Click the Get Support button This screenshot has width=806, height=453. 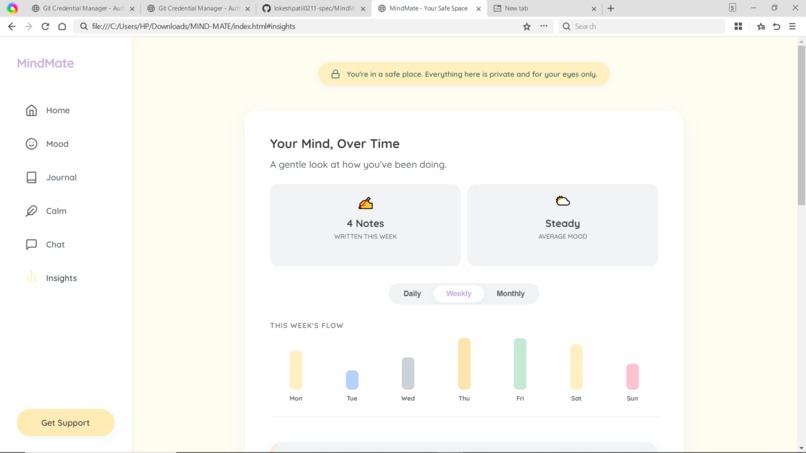[x=65, y=423]
